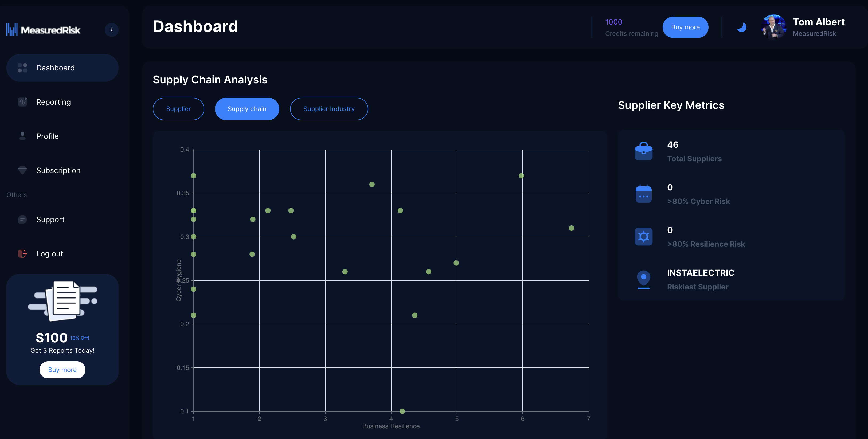Click the Riskiest Supplier location pin icon
Viewport: 868px width, 439px height.
pos(643,279)
